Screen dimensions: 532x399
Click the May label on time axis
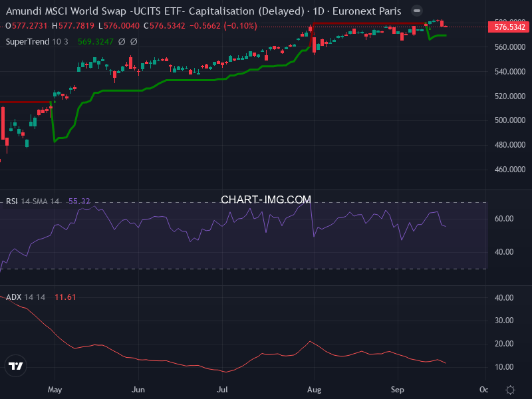(x=55, y=390)
